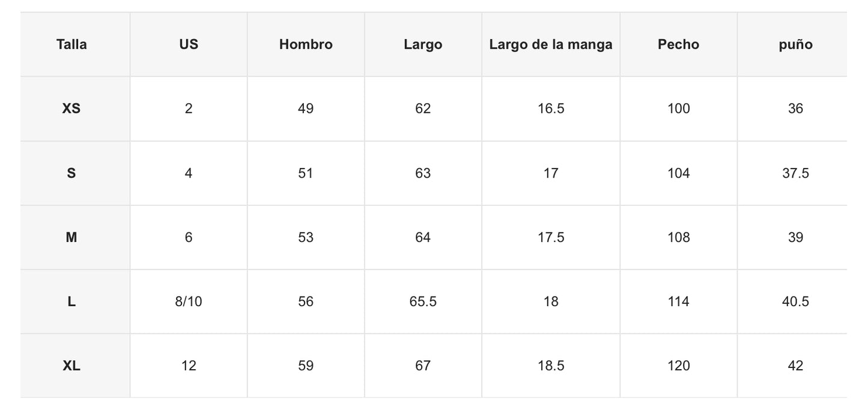
Task: Click the 120 chest value for XL
Action: [x=678, y=366]
